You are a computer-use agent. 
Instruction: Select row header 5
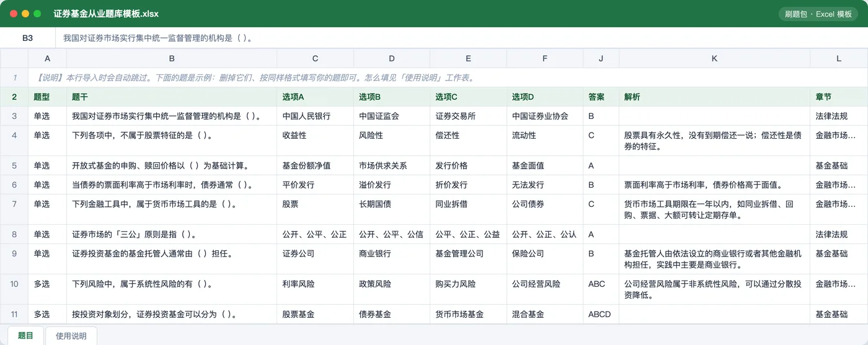(14, 165)
